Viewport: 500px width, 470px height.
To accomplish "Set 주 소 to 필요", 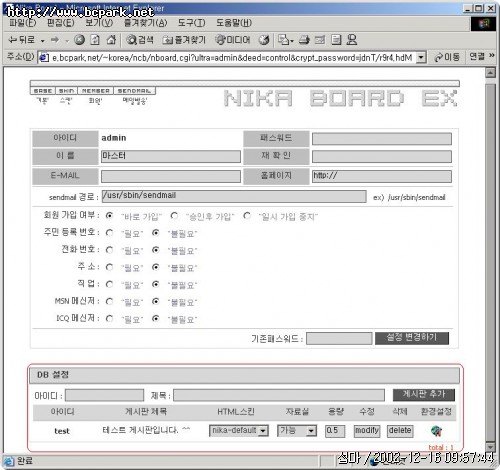I will [109, 267].
